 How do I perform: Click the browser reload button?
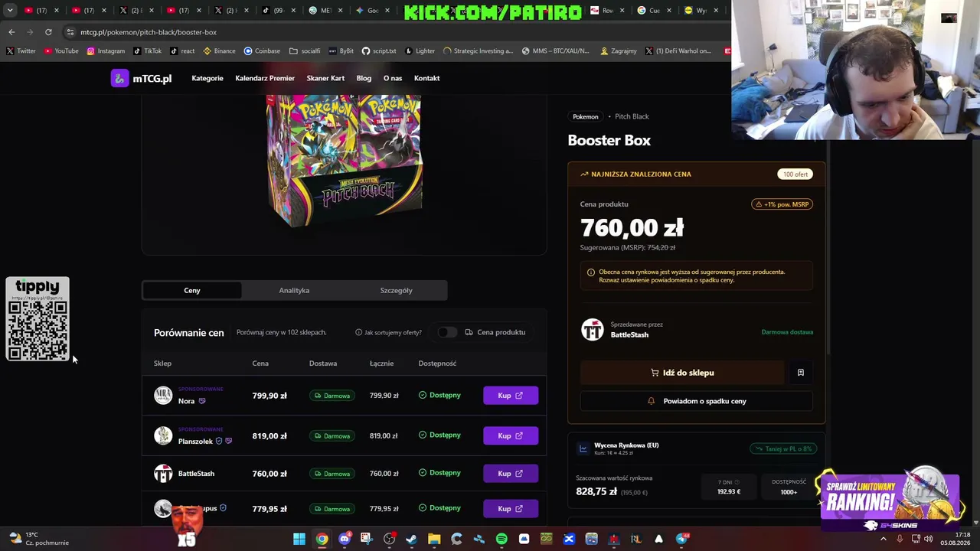(x=48, y=32)
